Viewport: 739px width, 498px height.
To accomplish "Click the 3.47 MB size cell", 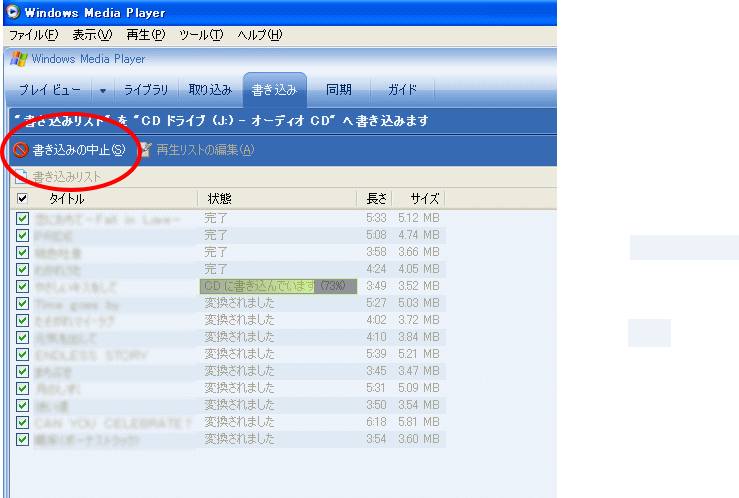I will (419, 371).
